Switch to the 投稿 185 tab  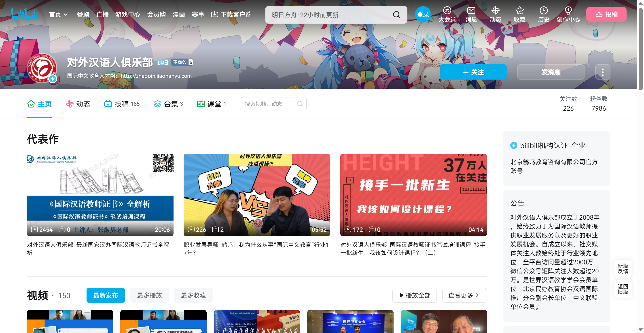[122, 104]
